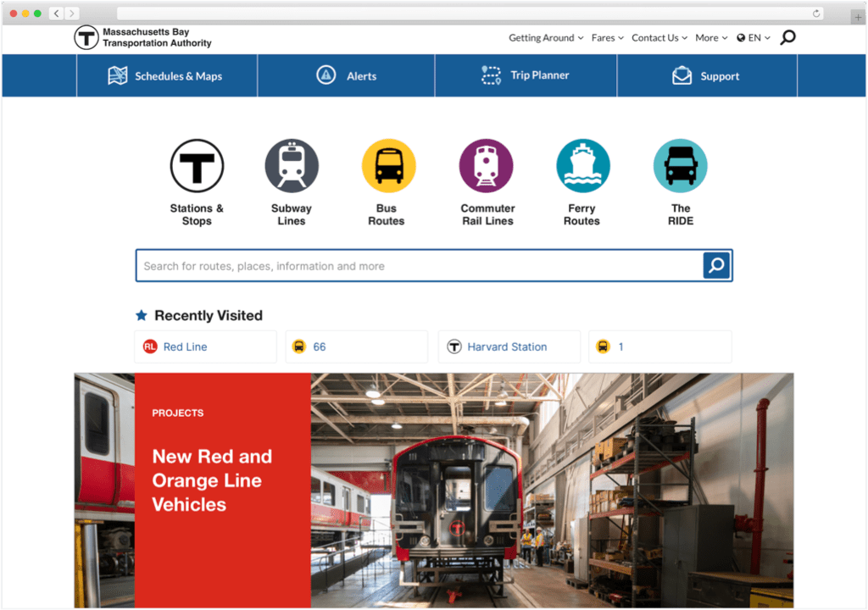Open the Schedules & Maps tab

pyautogui.click(x=166, y=75)
